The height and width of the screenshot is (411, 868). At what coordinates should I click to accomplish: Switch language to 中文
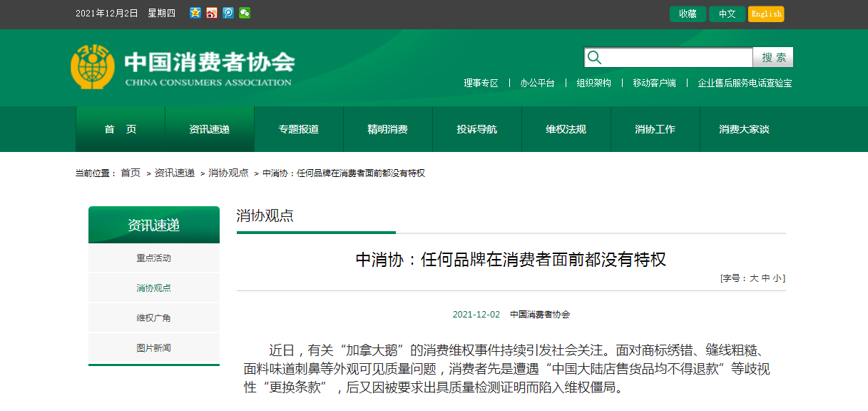click(x=727, y=14)
